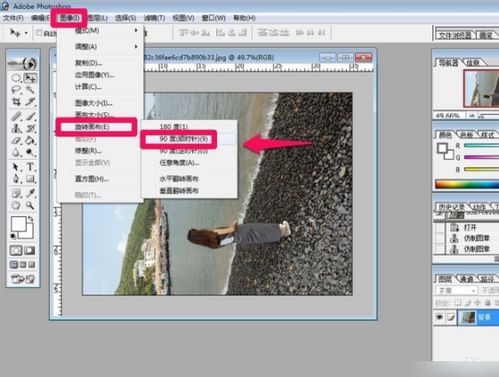Screen dimensions: 499x377
Task: Toggle history brush source for 打开 state
Action: point(440,228)
